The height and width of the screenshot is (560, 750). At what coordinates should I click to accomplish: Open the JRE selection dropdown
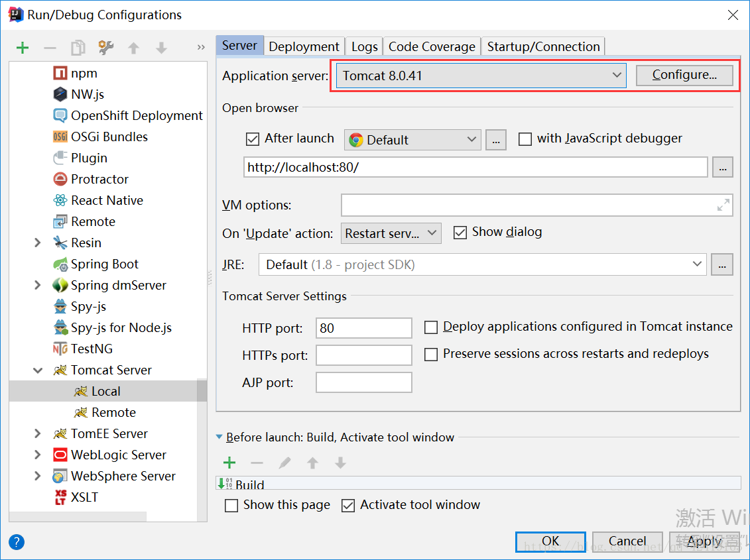point(482,264)
